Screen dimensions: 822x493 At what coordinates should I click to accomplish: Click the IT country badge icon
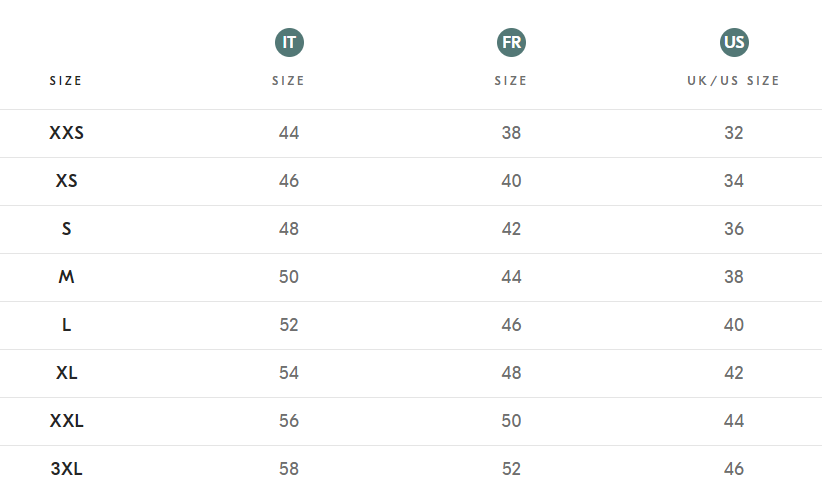289,42
